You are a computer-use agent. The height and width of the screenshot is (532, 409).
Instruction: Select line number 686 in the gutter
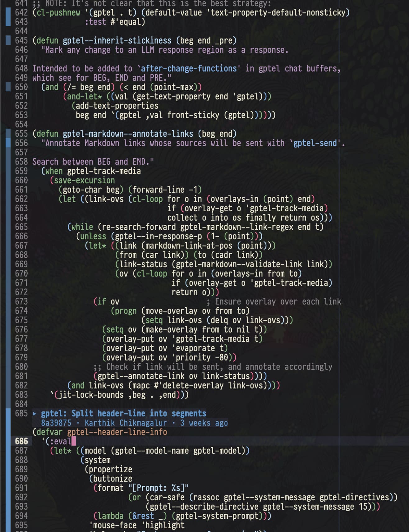(21, 441)
